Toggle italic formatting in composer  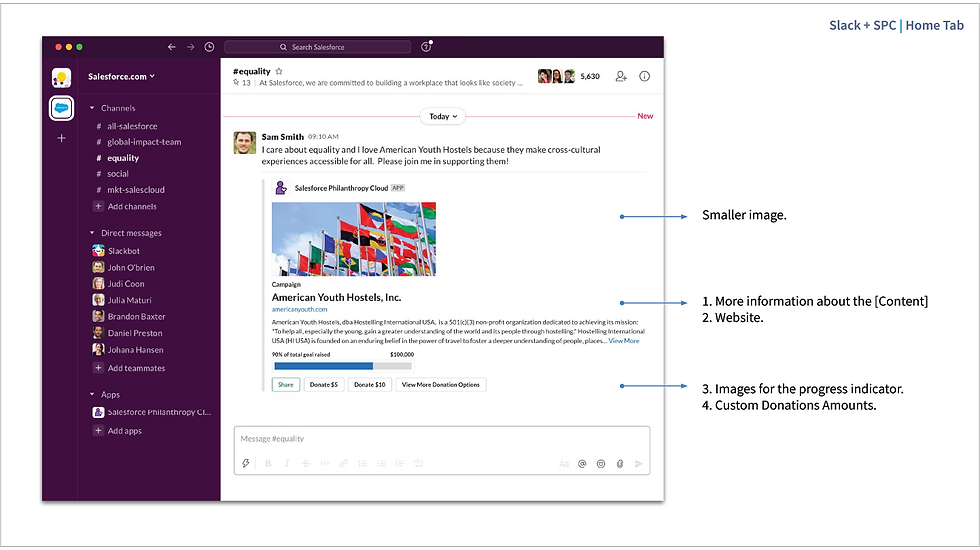(x=287, y=463)
